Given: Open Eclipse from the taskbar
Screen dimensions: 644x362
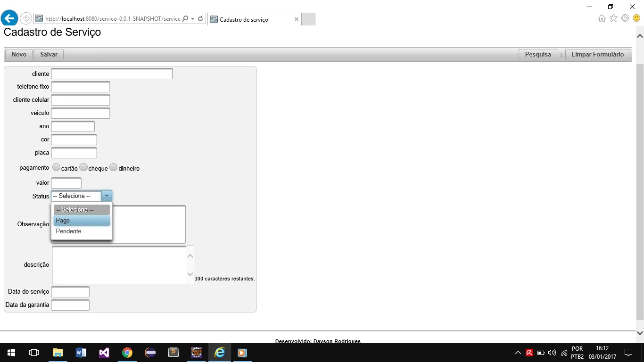Looking at the screenshot, I should [150, 353].
